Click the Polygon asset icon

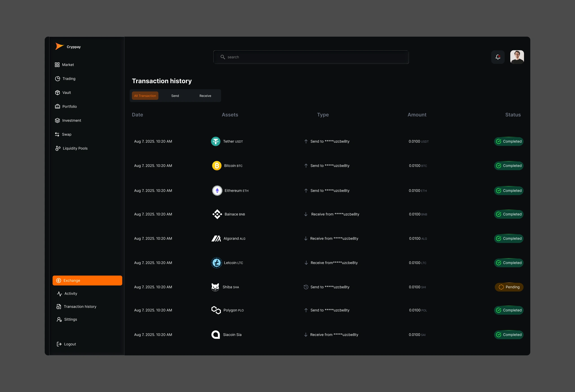click(216, 310)
